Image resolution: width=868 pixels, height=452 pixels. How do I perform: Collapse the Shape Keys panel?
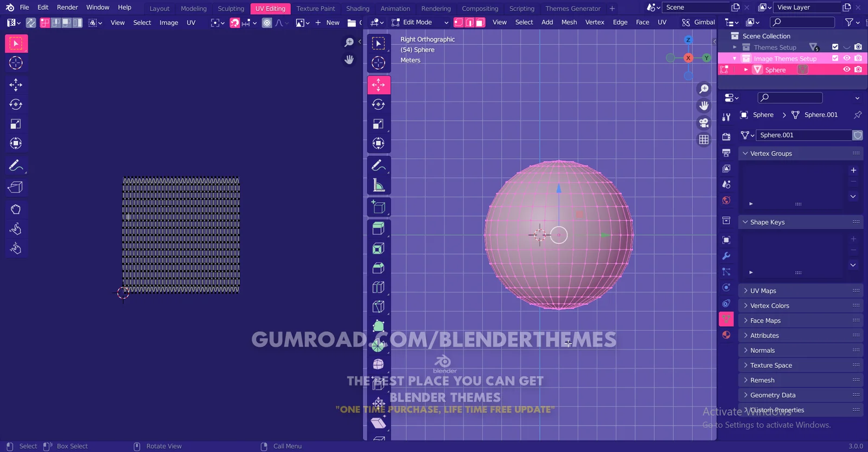click(800, 222)
